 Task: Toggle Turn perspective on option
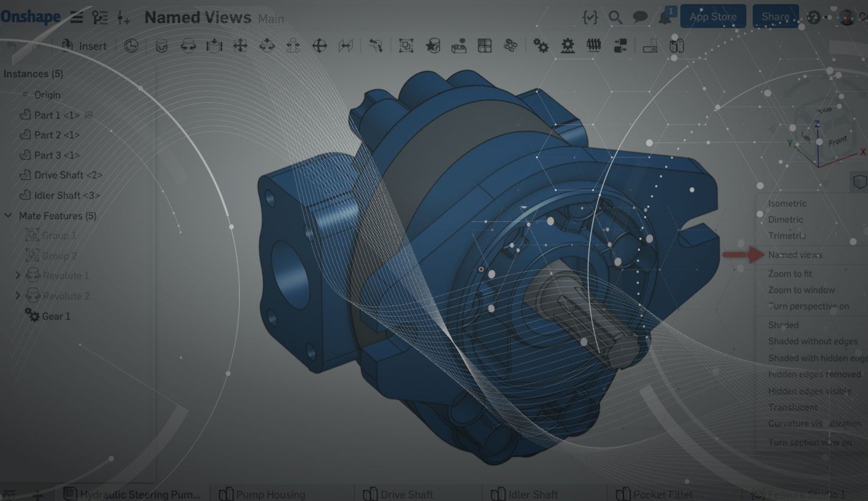click(808, 306)
